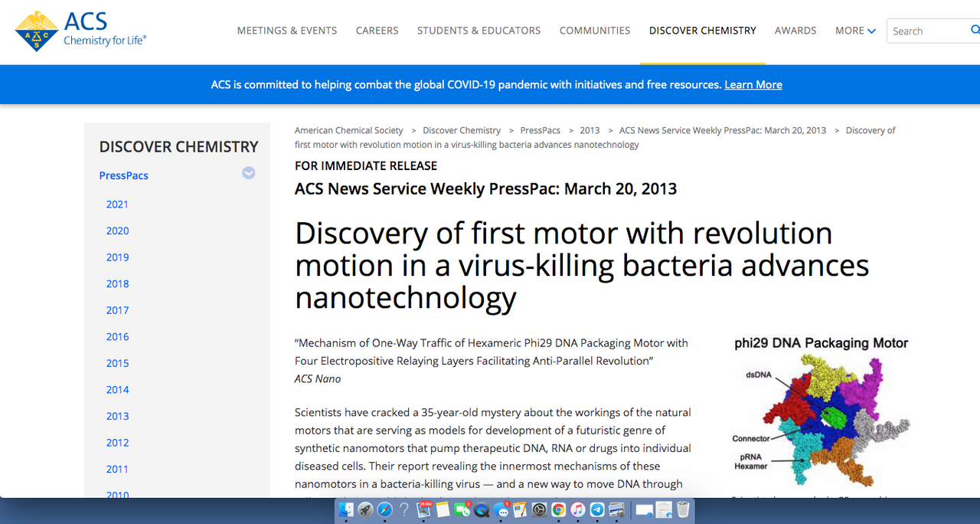Image resolution: width=980 pixels, height=524 pixels.
Task: Open Pages from the Dock
Action: (x=520, y=509)
